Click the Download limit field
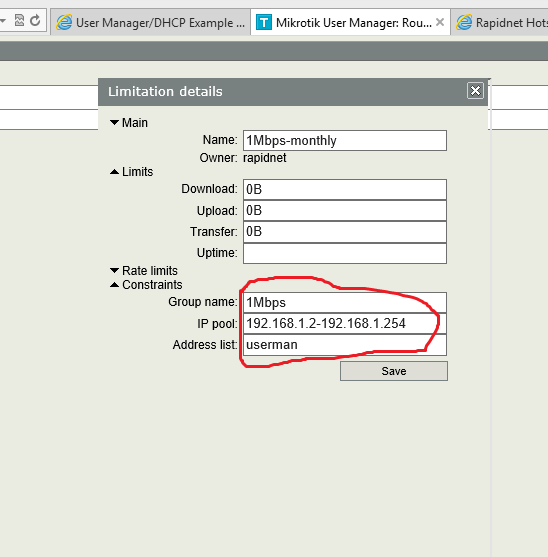 tap(345, 189)
